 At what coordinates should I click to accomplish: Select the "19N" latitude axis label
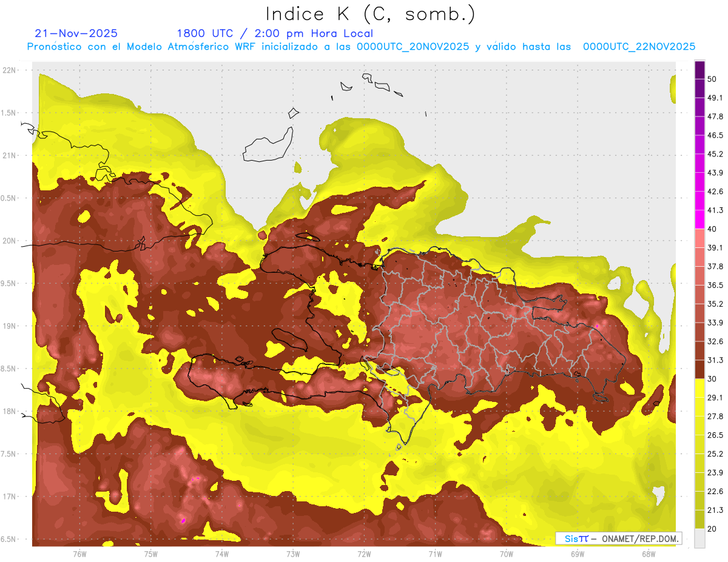click(10, 326)
